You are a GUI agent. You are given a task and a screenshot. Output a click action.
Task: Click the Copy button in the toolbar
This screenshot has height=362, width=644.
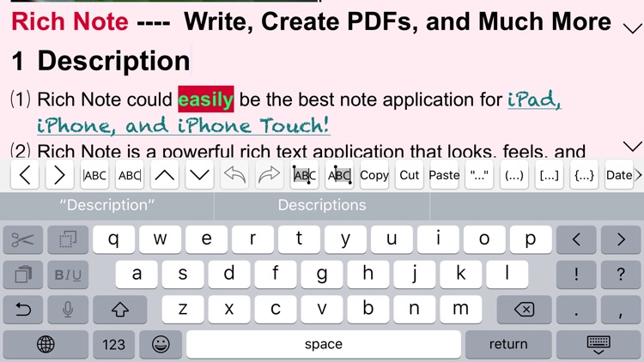click(x=374, y=175)
